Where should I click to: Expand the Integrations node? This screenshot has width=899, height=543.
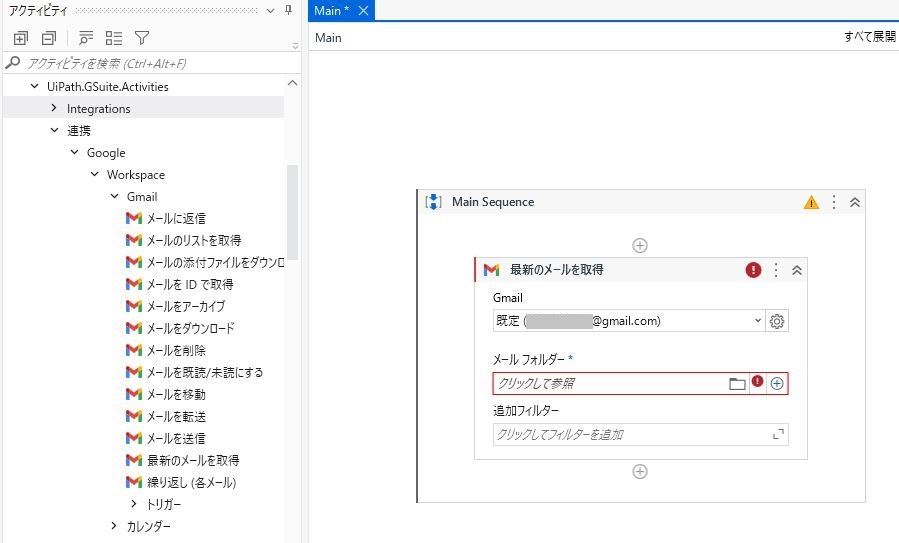tap(54, 108)
